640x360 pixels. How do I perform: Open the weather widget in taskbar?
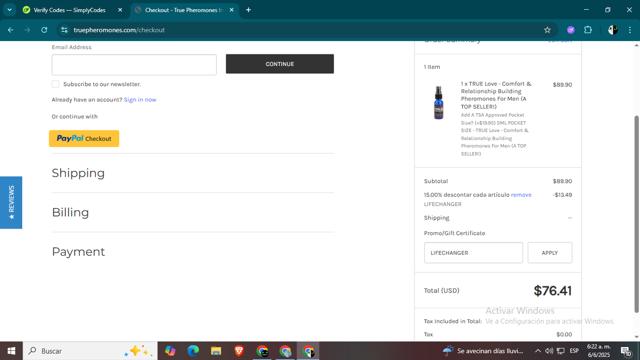coord(484,351)
